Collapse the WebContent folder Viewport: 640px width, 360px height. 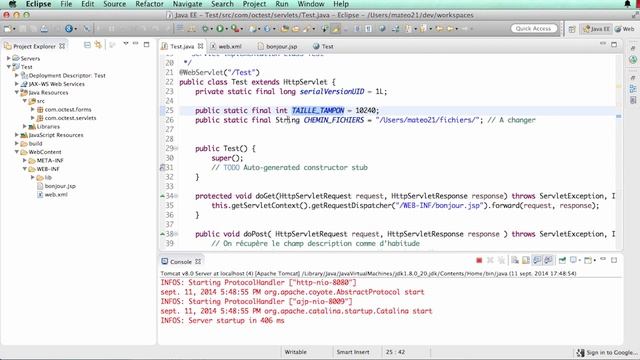click(17, 152)
